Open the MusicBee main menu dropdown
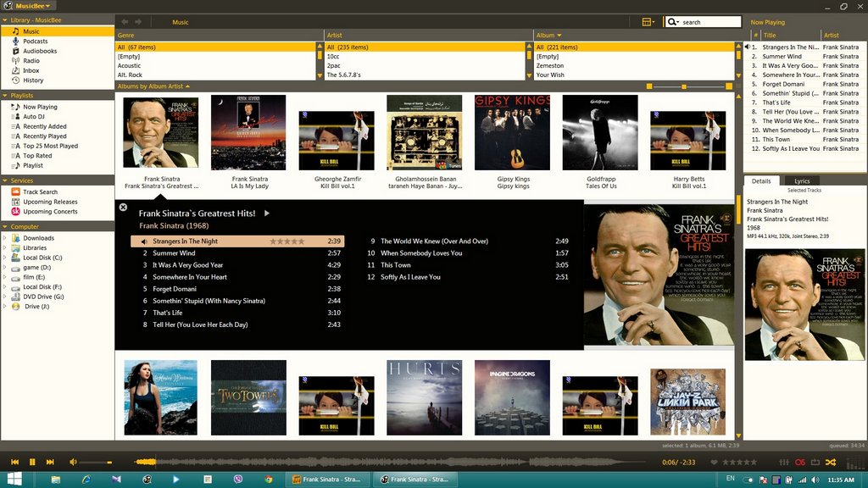868x488 pixels. pyautogui.click(x=36, y=6)
